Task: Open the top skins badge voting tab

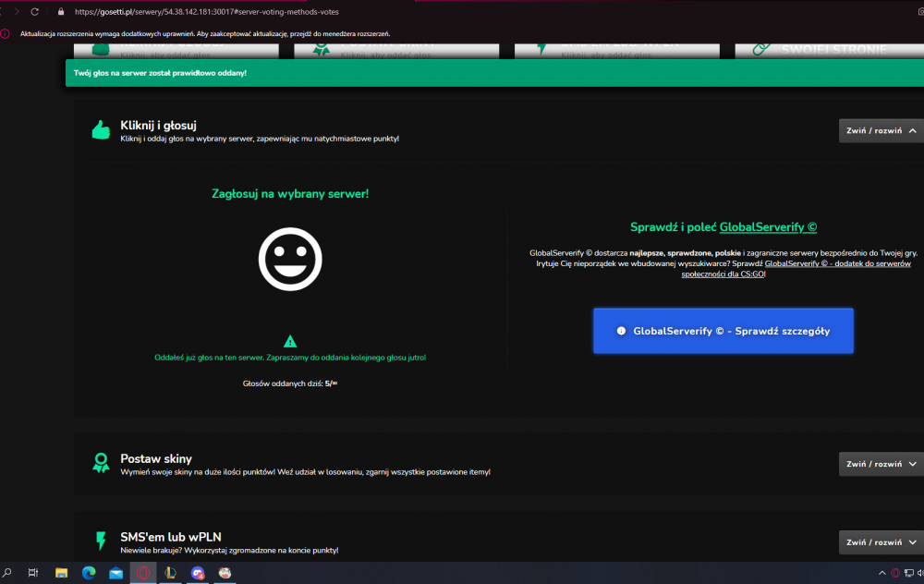Action: point(396,51)
